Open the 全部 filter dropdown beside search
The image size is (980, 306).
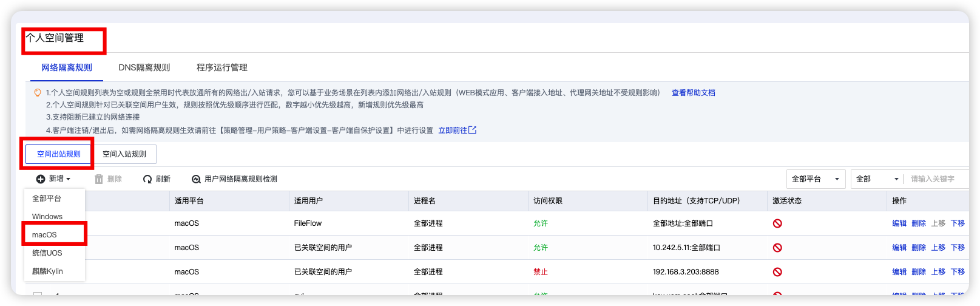[877, 179]
